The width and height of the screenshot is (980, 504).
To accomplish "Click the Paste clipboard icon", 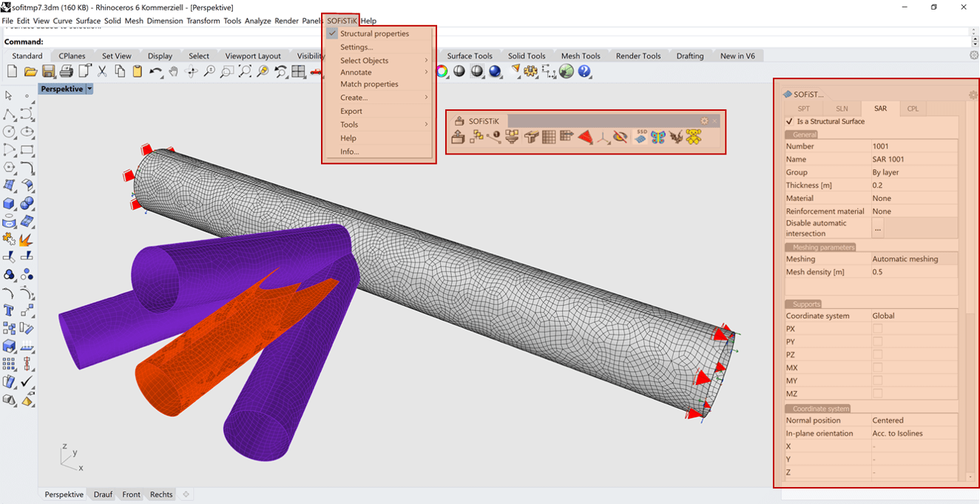I will tap(138, 72).
